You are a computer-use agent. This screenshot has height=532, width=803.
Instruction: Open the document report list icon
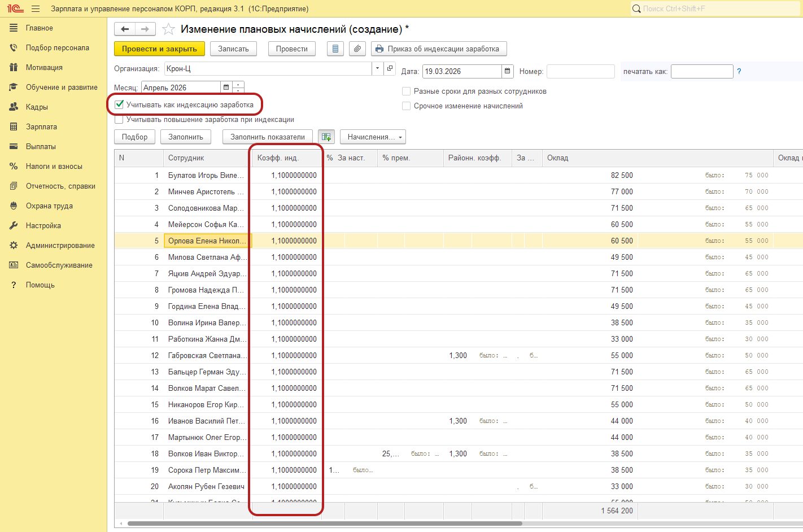pyautogui.click(x=335, y=49)
